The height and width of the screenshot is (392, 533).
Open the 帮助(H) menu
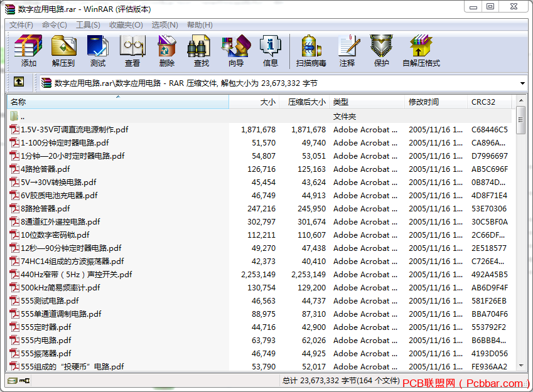click(200, 25)
